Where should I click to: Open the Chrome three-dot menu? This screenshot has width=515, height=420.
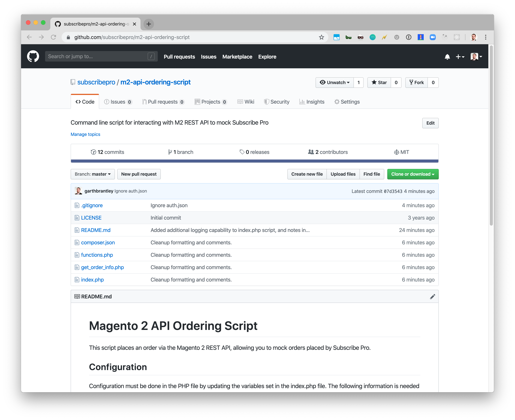(486, 37)
